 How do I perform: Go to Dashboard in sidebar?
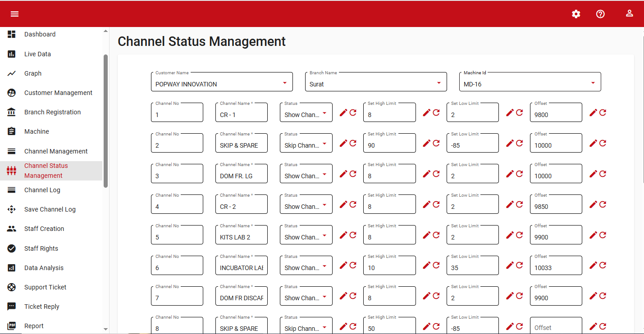point(40,34)
